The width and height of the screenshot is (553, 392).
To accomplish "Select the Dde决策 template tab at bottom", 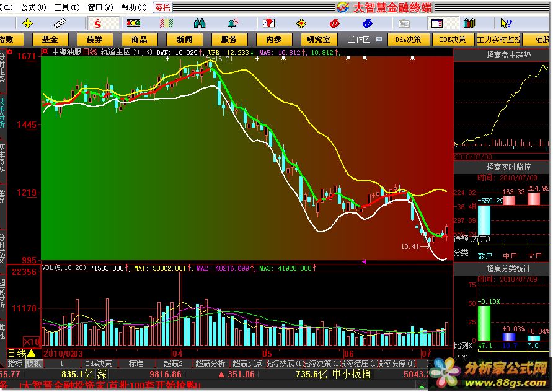I will 99,363.
